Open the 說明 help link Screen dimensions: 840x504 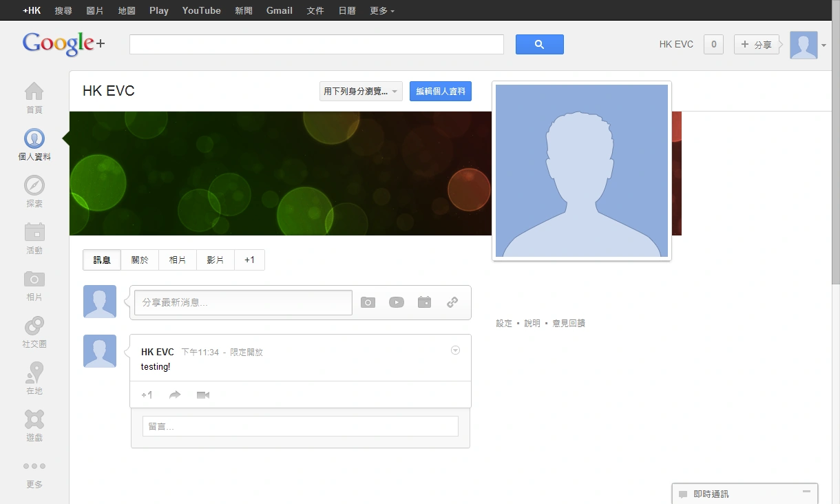(532, 324)
